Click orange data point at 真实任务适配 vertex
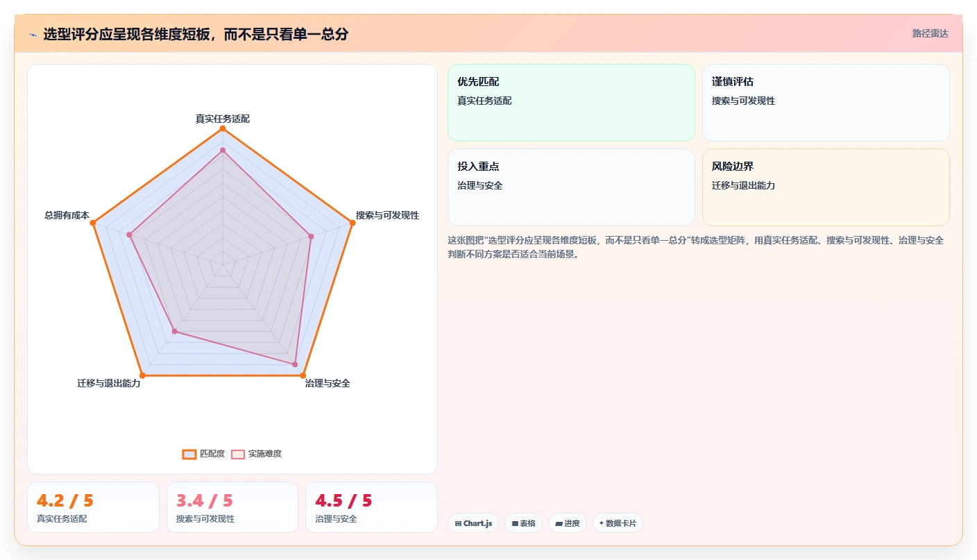 pyautogui.click(x=223, y=128)
